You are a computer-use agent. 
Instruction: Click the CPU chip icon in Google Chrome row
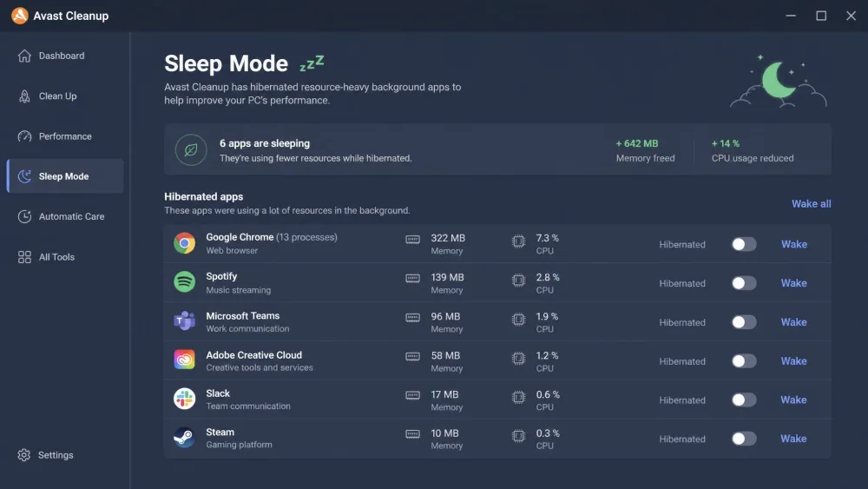[519, 241]
